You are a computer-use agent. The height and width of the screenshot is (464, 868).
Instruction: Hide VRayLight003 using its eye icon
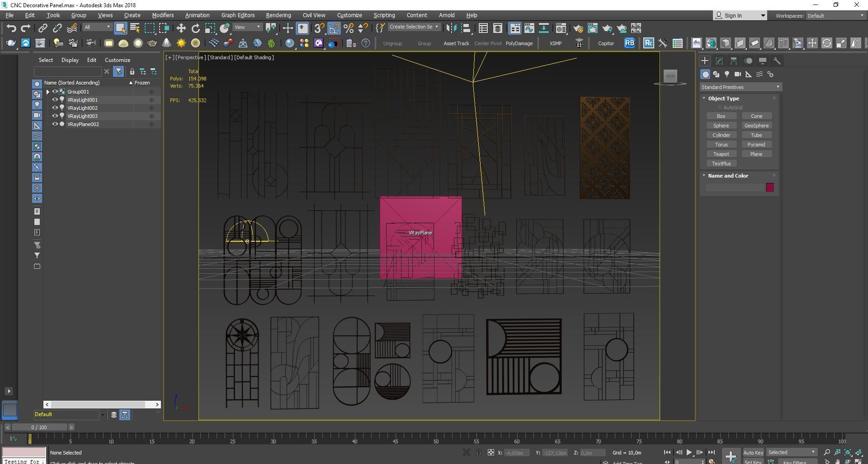point(55,116)
